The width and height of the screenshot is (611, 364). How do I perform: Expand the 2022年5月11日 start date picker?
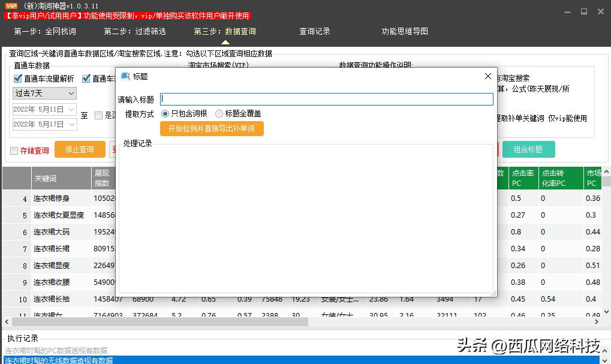[x=71, y=110]
